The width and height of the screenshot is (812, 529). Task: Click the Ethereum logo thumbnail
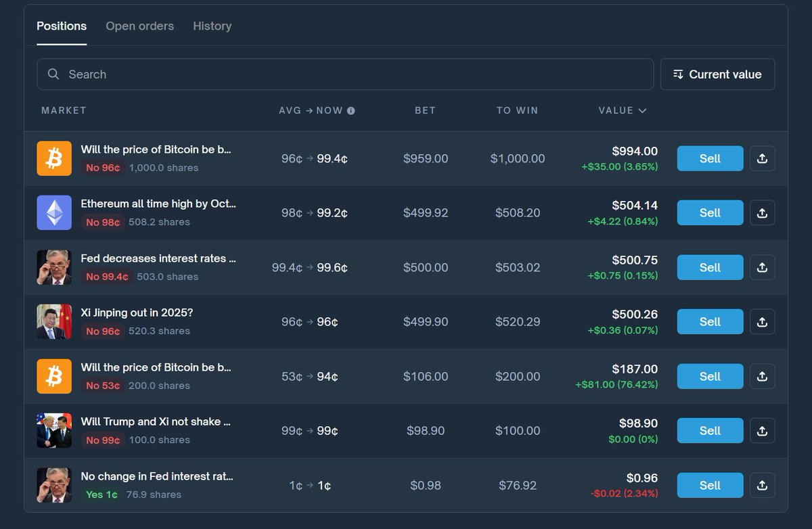click(54, 212)
